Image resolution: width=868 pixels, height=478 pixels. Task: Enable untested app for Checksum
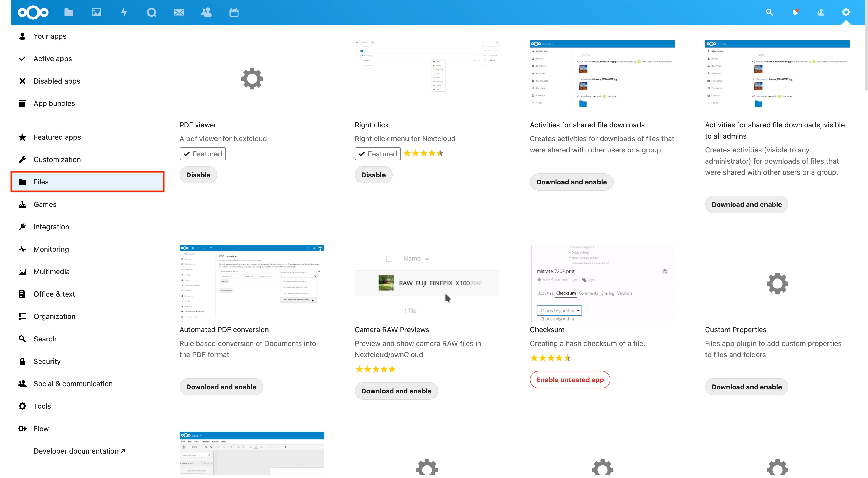tap(570, 380)
